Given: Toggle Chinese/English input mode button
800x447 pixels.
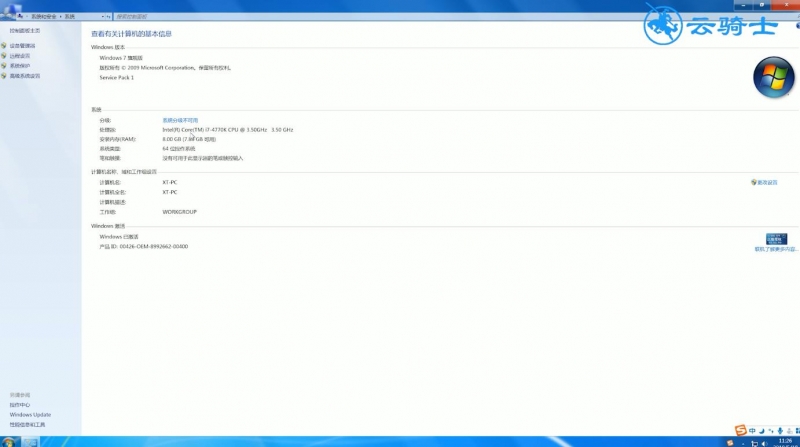Looking at the screenshot, I should (x=752, y=431).
